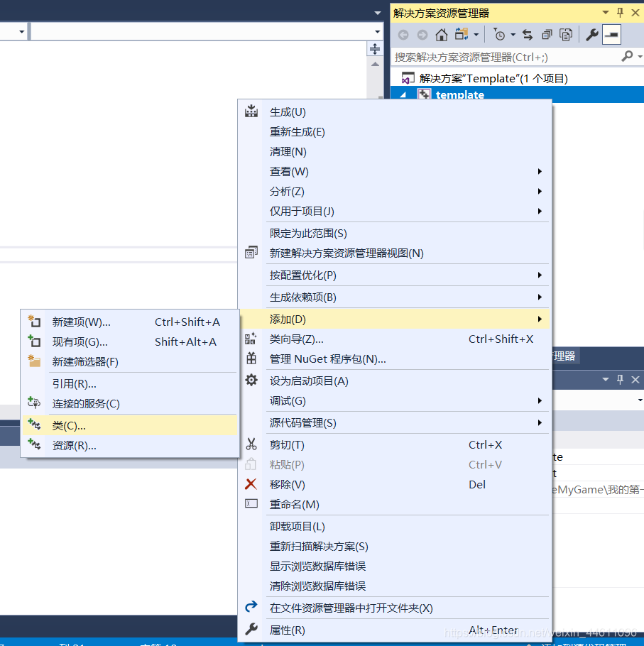Expand the 查看(W) submenu
This screenshot has height=646, width=644.
pyautogui.click(x=394, y=171)
